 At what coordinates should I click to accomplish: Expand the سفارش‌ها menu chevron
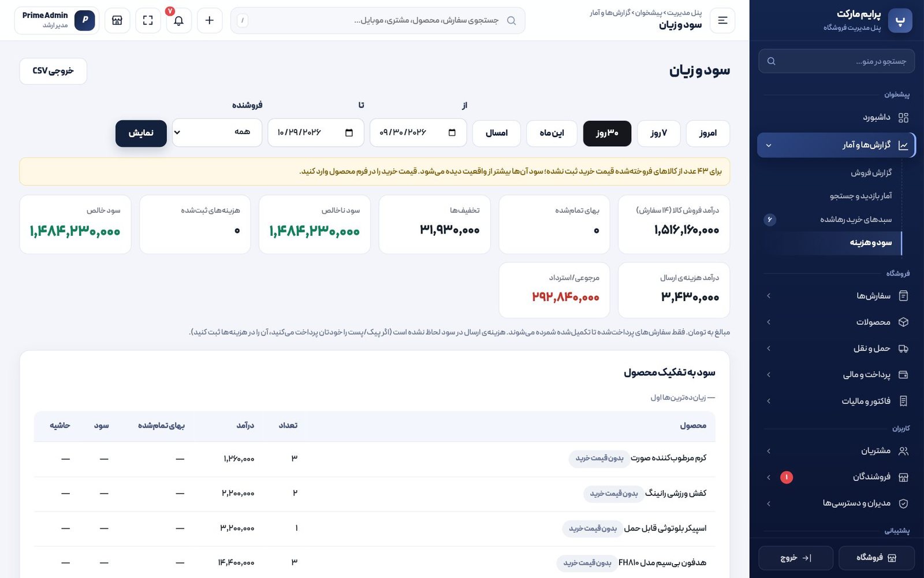pyautogui.click(x=769, y=296)
